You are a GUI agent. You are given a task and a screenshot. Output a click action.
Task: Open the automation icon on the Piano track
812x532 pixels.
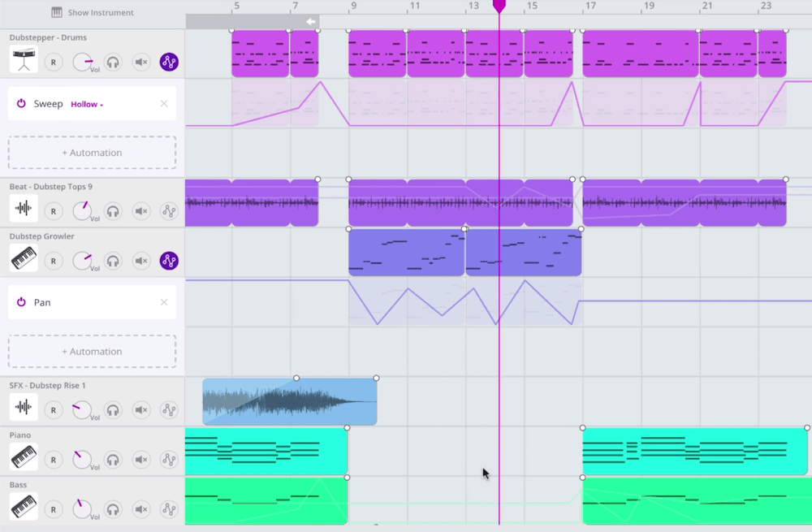[168, 459]
